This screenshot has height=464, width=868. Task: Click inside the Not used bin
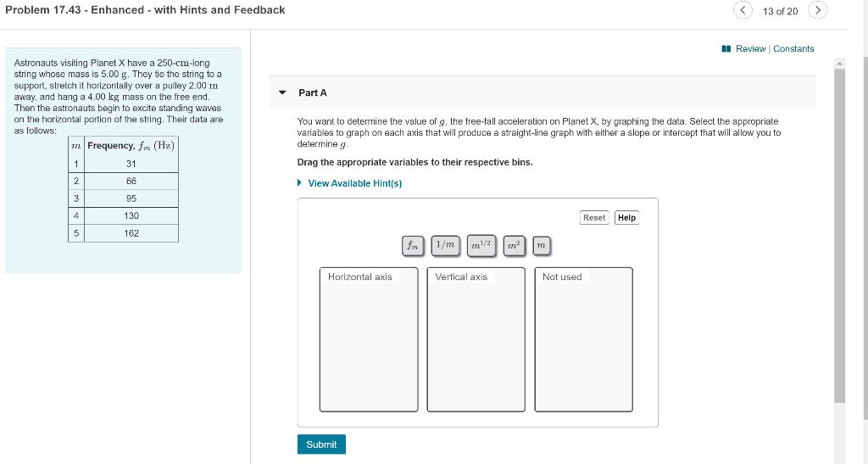(583, 339)
